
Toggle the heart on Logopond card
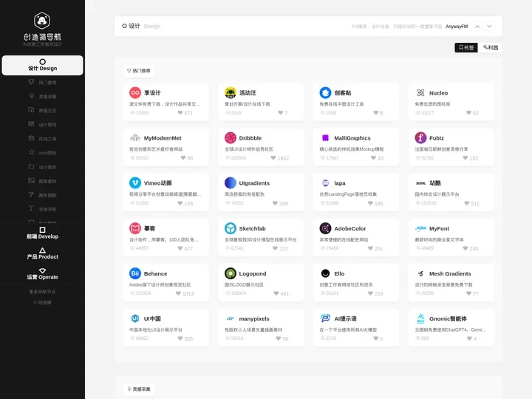276,293
